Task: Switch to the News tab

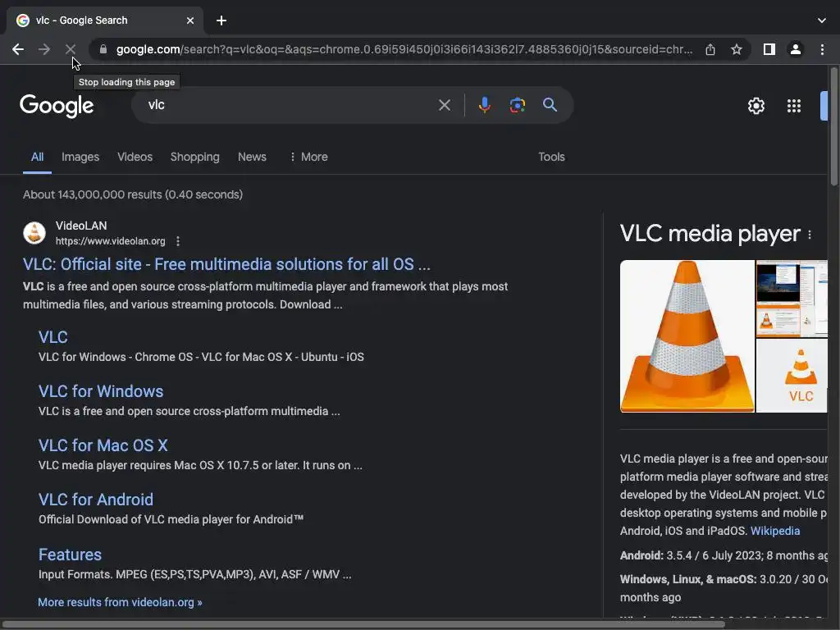Action: point(252,157)
